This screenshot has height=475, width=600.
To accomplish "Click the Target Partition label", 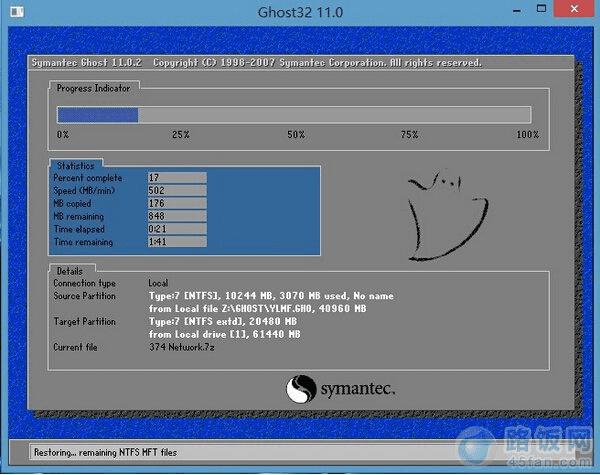I will 86,321.
